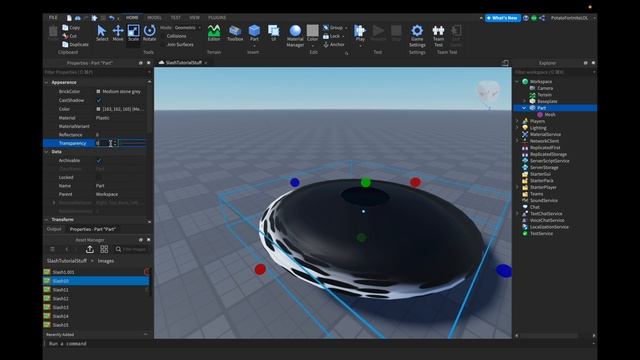The width and height of the screenshot is (640, 360).
Task: Click the Copy clipboard button
Action: [71, 27]
